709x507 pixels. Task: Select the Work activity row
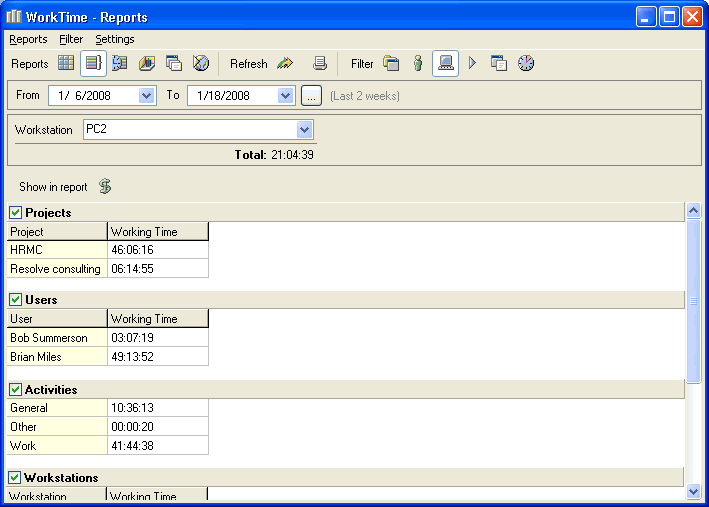(108, 446)
